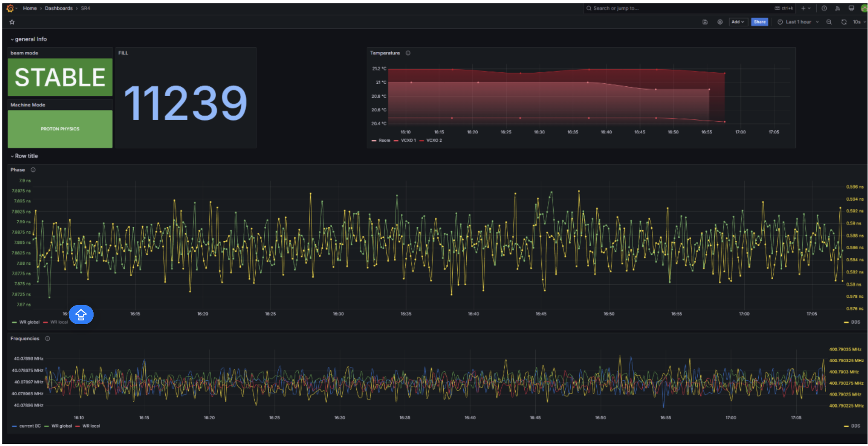Viewport: 868px width, 446px height.
Task: Click the Share button
Action: pyautogui.click(x=759, y=22)
